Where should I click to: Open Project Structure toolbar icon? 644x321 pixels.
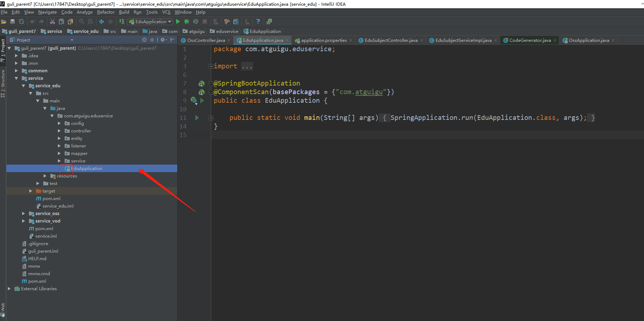[236, 21]
